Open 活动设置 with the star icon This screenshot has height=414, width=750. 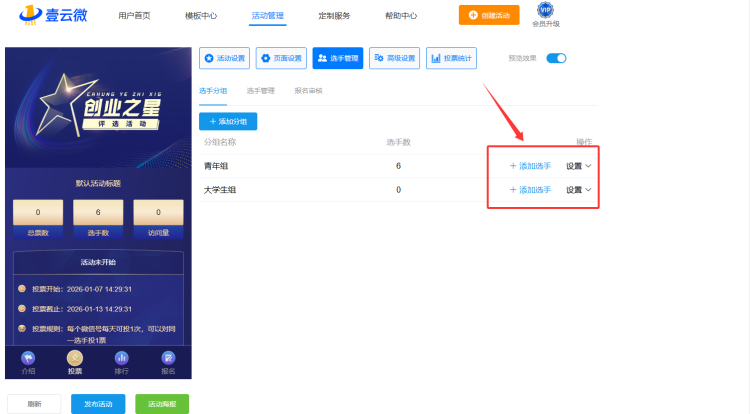tap(225, 58)
